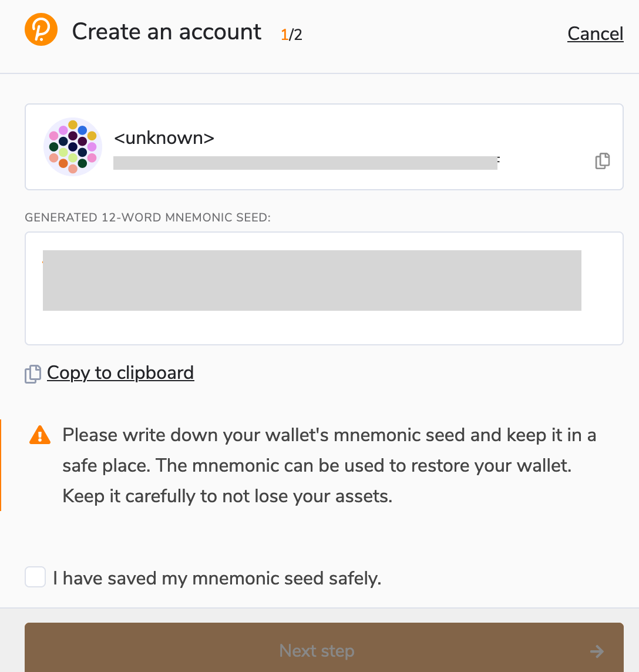Viewport: 639px width, 672px height.
Task: Click the arrow icon on Next step button
Action: click(597, 652)
